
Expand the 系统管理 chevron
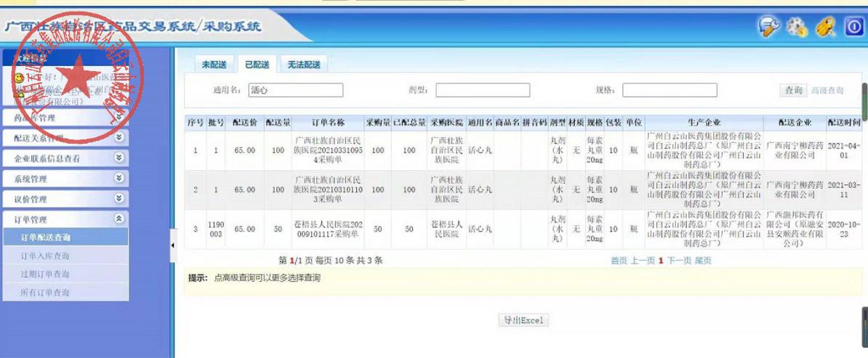118,178
